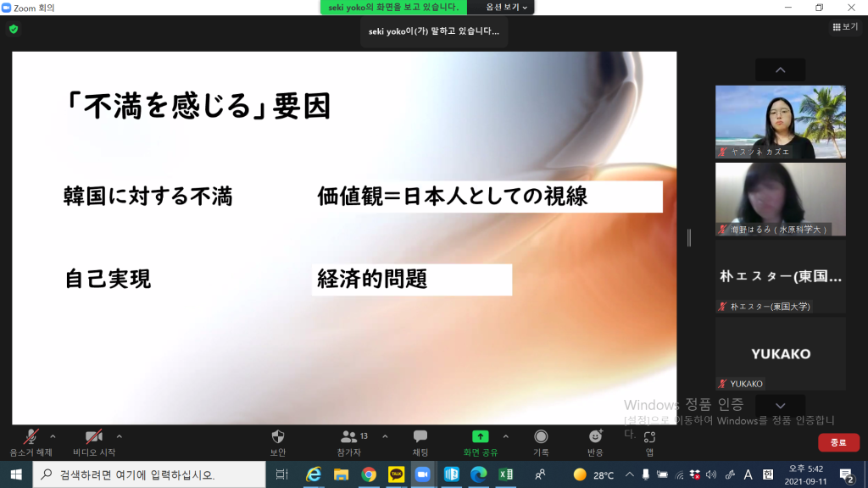The width and height of the screenshot is (868, 488).
Task: Expand audio options arrow beside mute
Action: [53, 436]
